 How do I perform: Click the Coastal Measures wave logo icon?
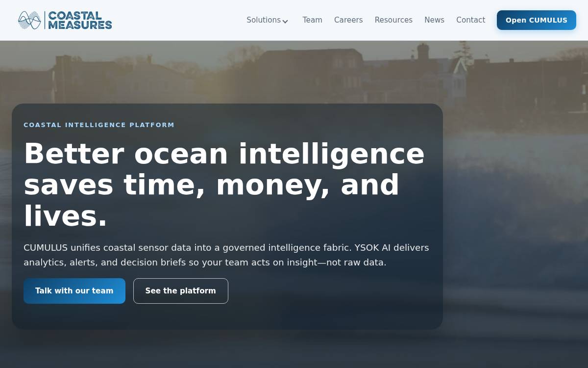coord(29,20)
